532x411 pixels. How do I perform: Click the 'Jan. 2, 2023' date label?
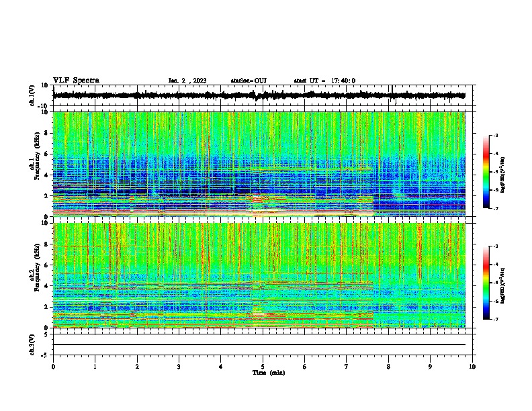[187, 81]
